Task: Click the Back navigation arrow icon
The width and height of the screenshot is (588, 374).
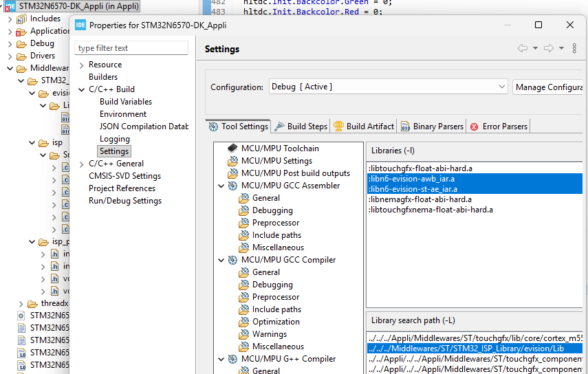Action: pyautogui.click(x=523, y=48)
